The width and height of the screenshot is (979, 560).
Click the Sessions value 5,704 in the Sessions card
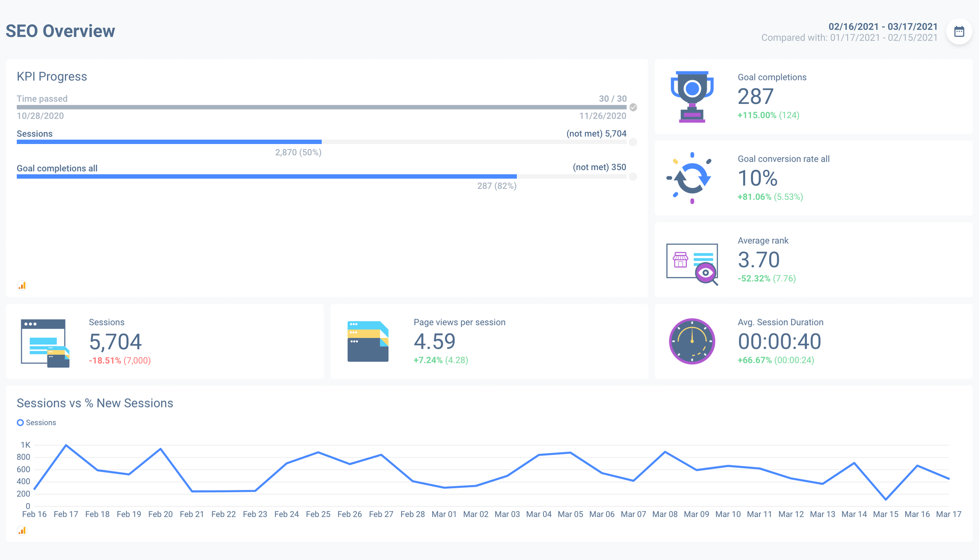click(x=115, y=342)
